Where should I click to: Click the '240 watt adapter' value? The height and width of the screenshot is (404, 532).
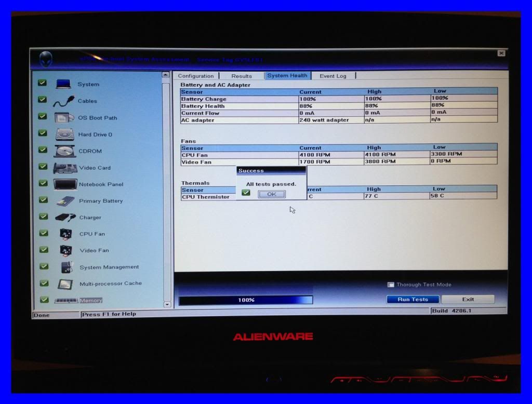point(324,120)
